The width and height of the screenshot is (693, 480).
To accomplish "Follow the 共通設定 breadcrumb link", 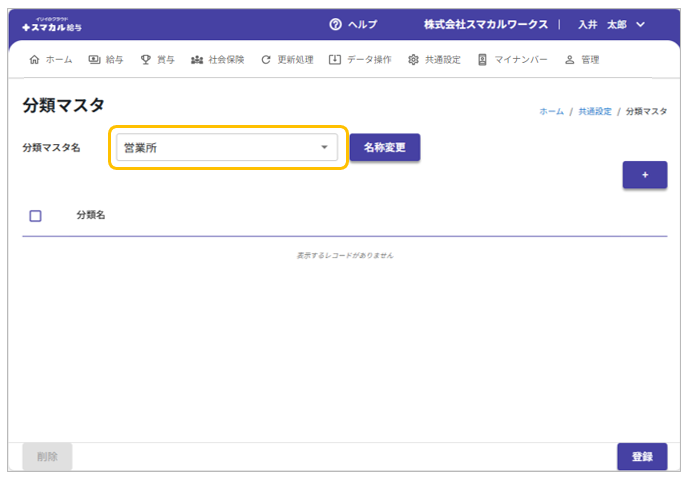I will (x=594, y=111).
